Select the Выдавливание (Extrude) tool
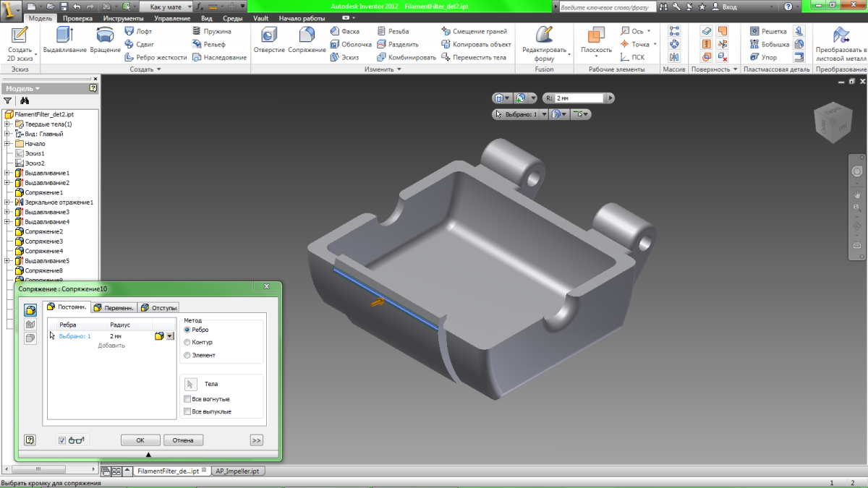Image resolution: width=868 pixels, height=488 pixels. (64, 40)
